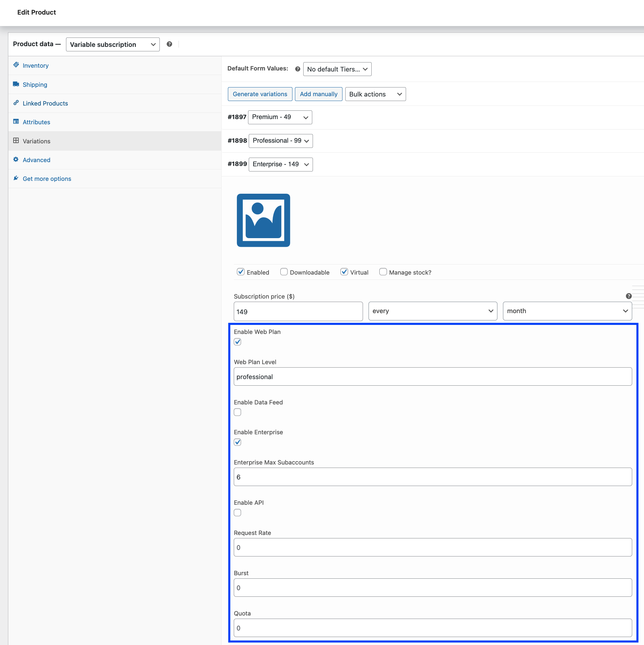Open the Variable subscription product type dropdown
The image size is (644, 645).
113,44
